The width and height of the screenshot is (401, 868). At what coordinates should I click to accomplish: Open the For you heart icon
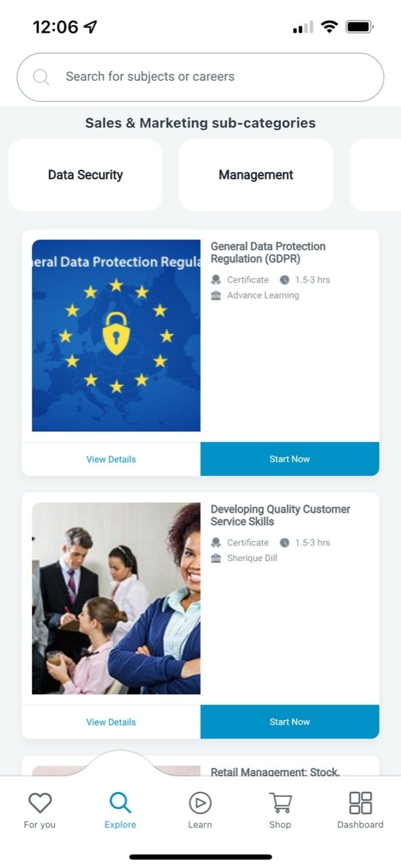pyautogui.click(x=40, y=803)
